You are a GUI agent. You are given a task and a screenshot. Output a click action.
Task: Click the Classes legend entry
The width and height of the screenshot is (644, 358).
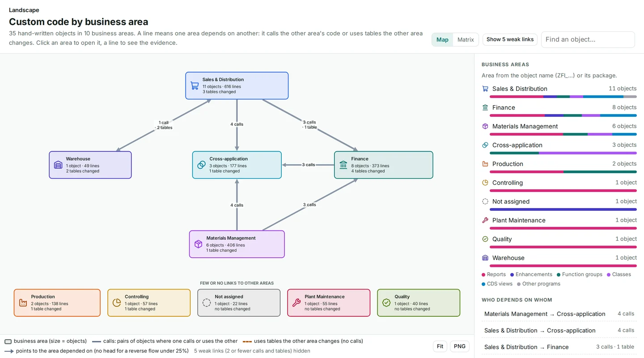(x=619, y=274)
